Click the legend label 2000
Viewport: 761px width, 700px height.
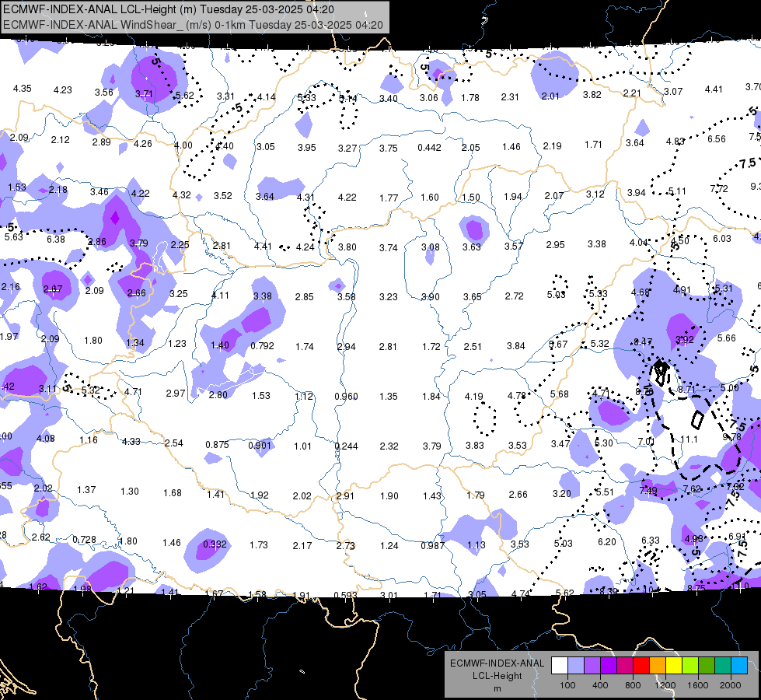731,685
